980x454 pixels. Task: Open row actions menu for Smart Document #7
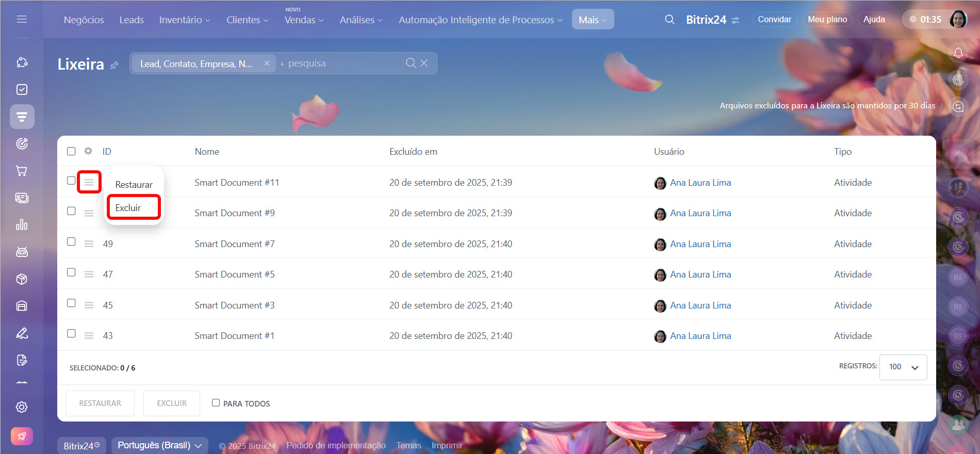tap(89, 244)
